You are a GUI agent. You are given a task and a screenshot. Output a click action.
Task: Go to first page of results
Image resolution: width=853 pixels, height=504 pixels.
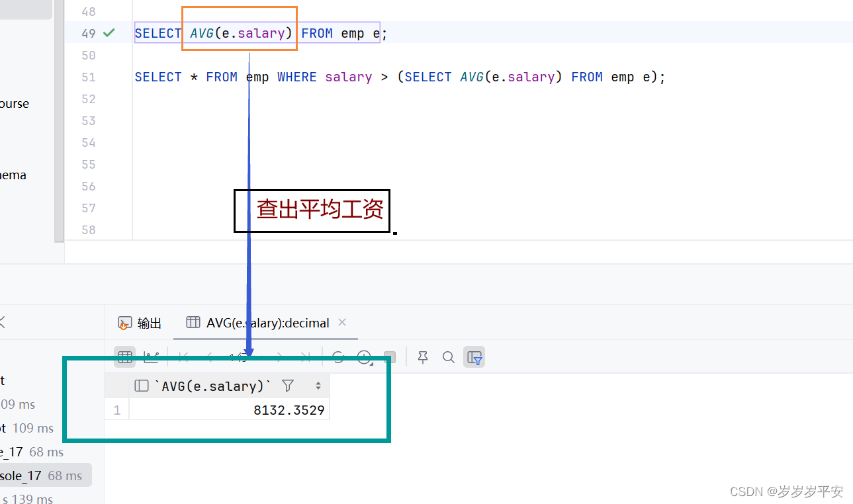[x=183, y=357]
